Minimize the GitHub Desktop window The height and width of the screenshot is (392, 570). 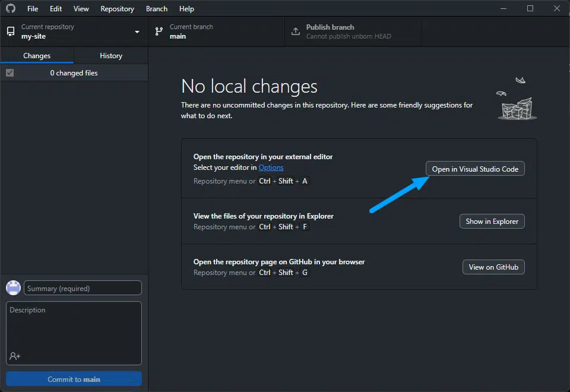(503, 8)
